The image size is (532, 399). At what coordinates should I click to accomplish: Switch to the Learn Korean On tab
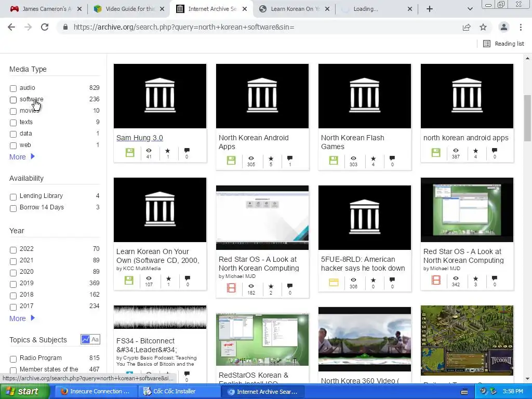tap(294, 9)
